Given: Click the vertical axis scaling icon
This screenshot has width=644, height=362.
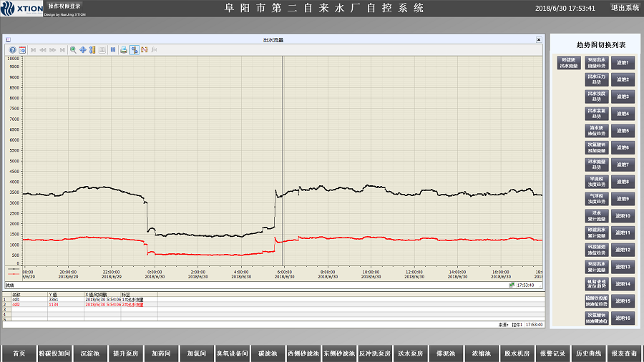Looking at the screenshot, I should [x=92, y=49].
